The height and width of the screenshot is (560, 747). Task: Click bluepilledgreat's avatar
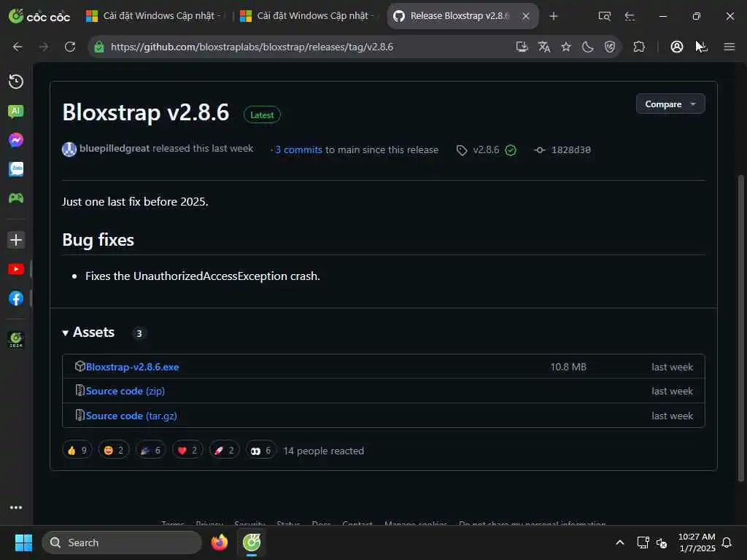(x=69, y=149)
